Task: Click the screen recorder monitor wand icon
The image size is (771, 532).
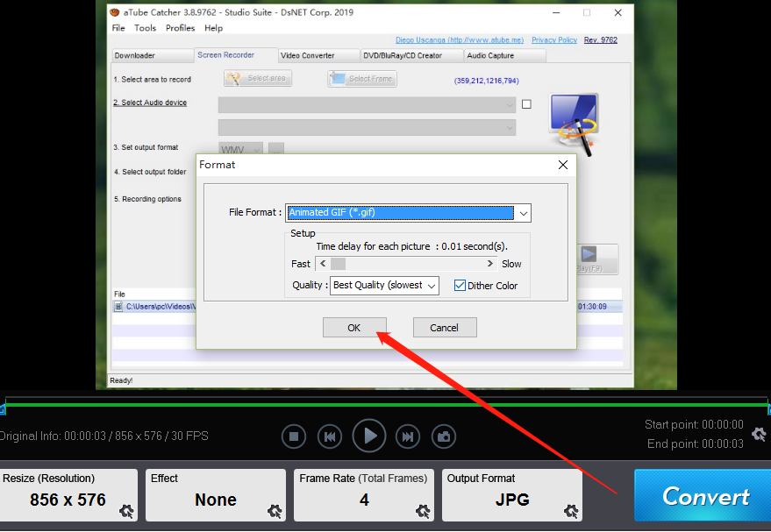Action: point(574,124)
